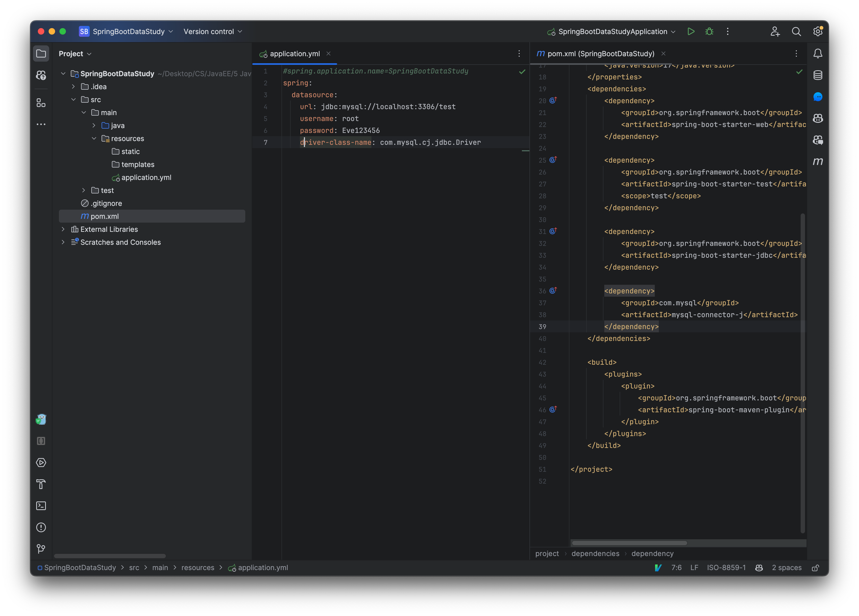Close the pom.xml editor tab
859x616 pixels.
(x=663, y=53)
